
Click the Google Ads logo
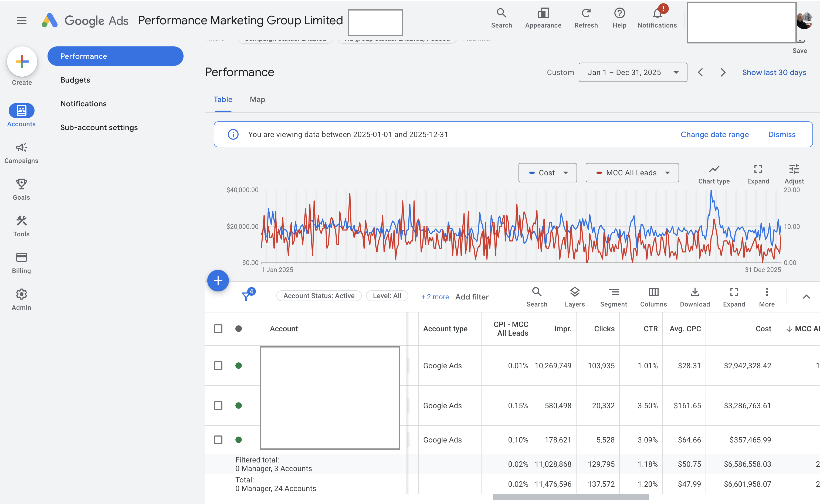[x=85, y=20]
